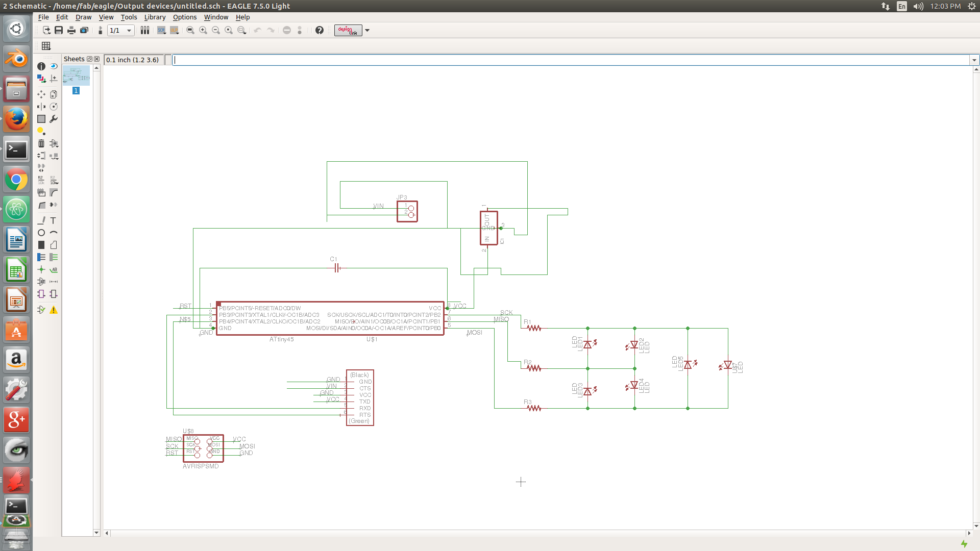980x551 pixels.
Task: Select the Copy tool
Action: pos(54,94)
